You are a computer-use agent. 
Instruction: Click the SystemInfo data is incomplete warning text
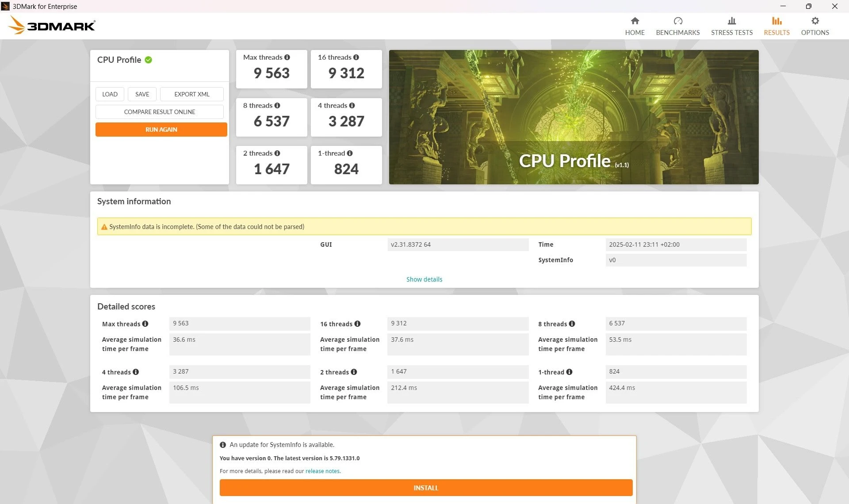coord(207,227)
